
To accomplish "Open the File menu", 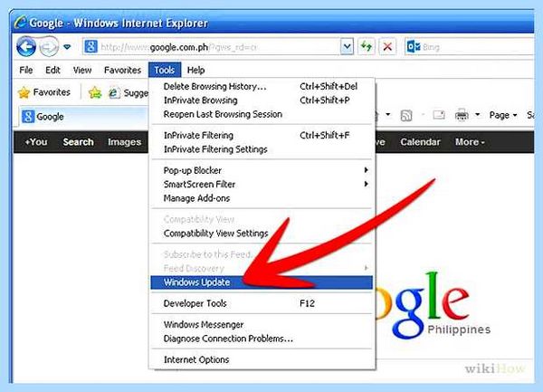I will pos(26,70).
